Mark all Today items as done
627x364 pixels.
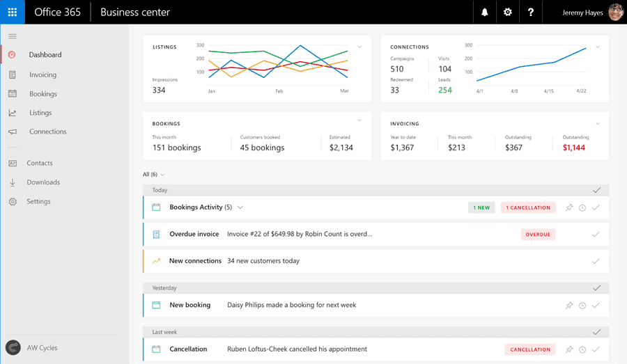596,190
